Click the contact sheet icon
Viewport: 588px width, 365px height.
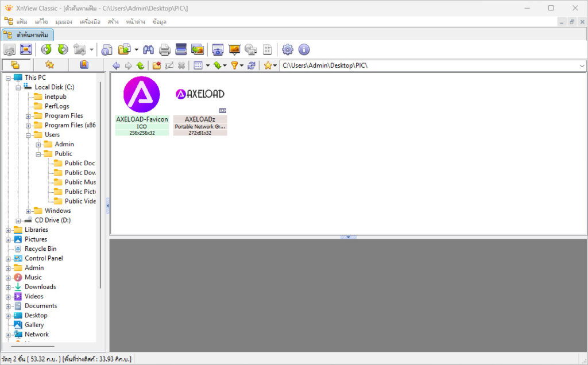(x=268, y=49)
